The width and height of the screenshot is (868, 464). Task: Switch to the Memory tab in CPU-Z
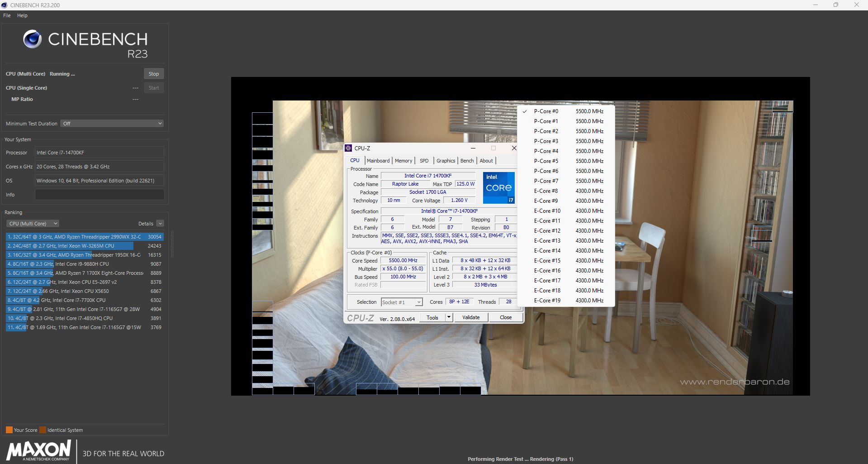(x=403, y=161)
